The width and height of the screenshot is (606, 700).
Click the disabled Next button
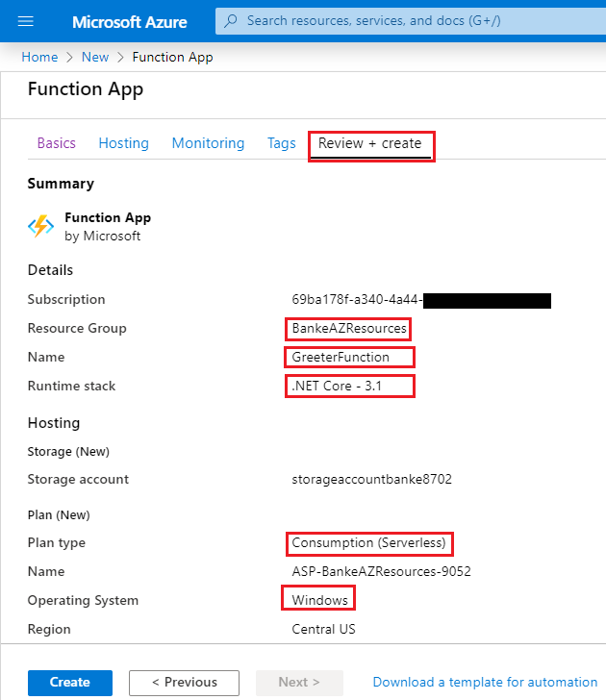299,683
